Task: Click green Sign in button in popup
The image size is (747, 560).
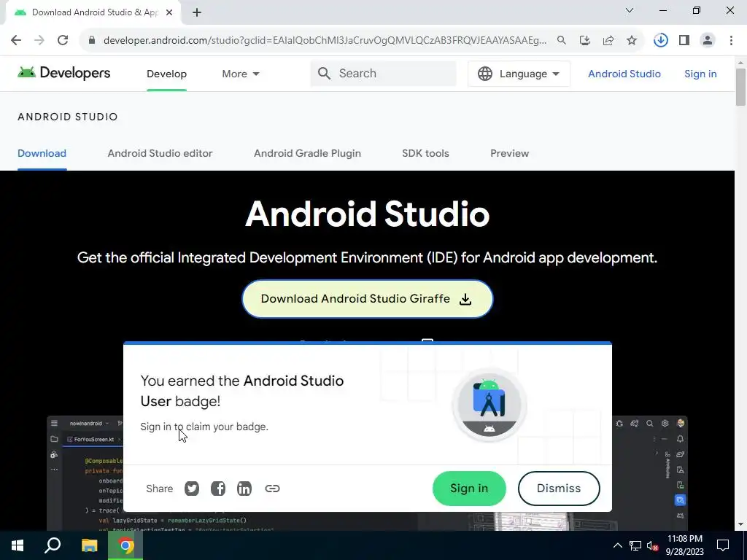Action: click(469, 489)
